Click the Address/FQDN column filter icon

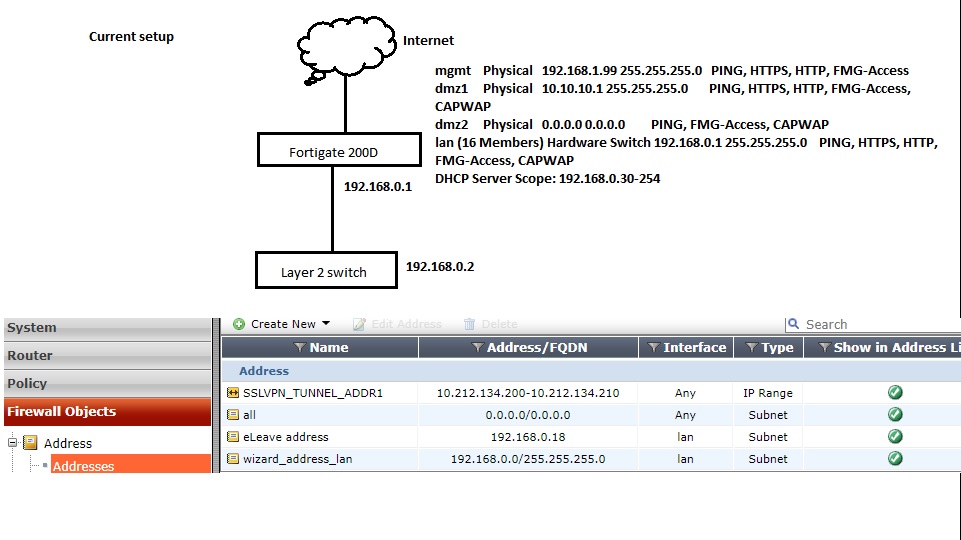(477, 348)
